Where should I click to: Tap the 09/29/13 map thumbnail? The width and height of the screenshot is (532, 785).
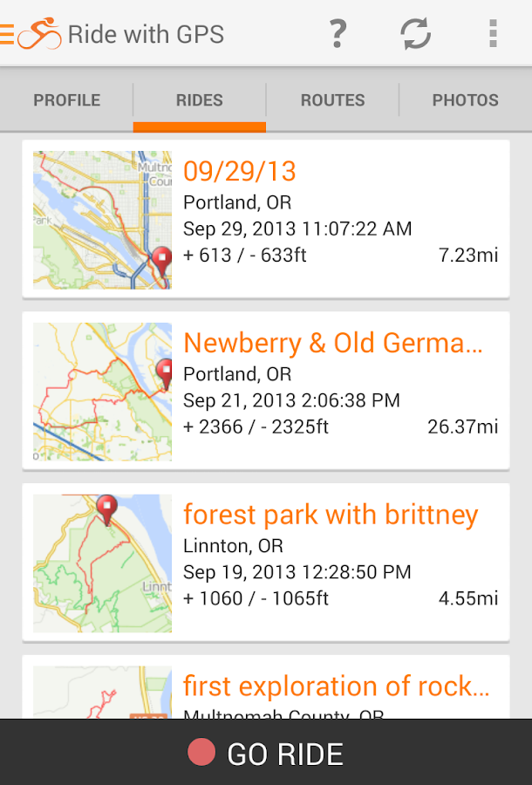[x=102, y=220]
